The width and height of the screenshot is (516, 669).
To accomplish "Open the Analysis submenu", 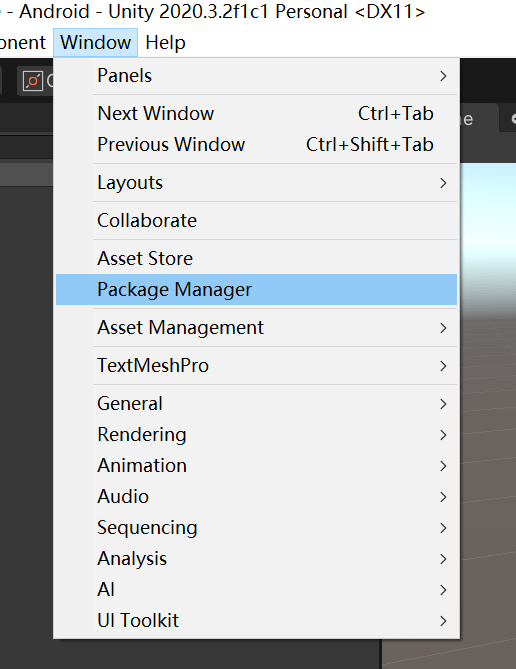I will tap(256, 558).
